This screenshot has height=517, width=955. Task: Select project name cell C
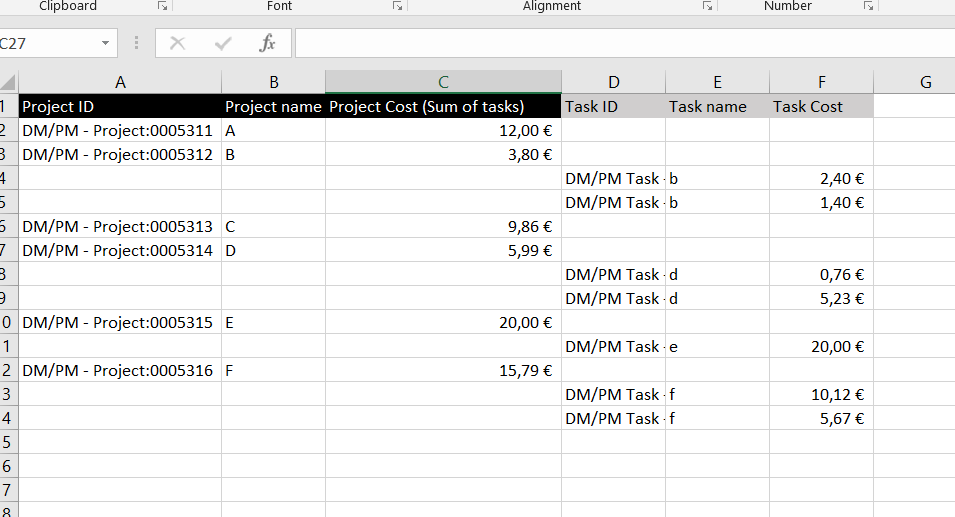click(x=273, y=226)
